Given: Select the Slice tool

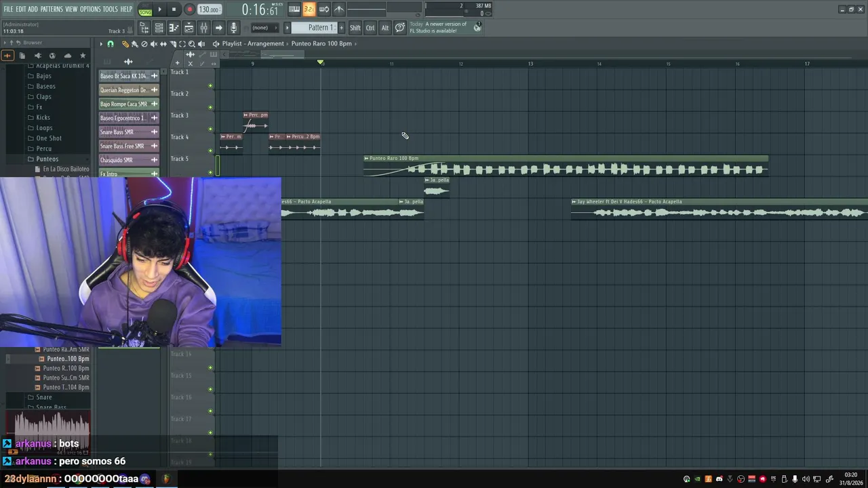Looking at the screenshot, I should 173,44.
